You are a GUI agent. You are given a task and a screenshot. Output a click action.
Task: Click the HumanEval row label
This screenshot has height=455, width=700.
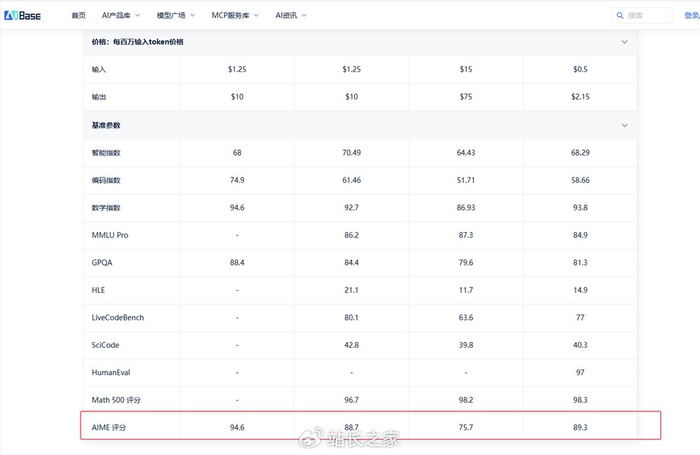click(x=110, y=372)
